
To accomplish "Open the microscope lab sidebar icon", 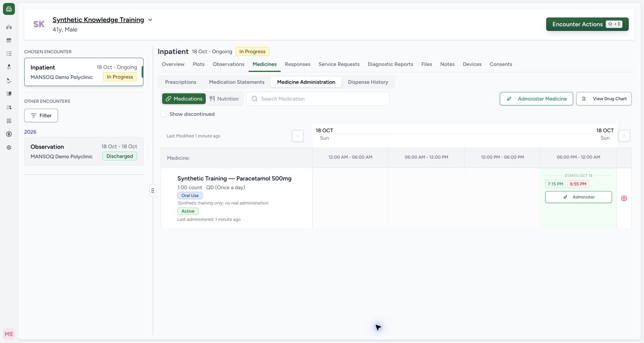I will tap(9, 80).
